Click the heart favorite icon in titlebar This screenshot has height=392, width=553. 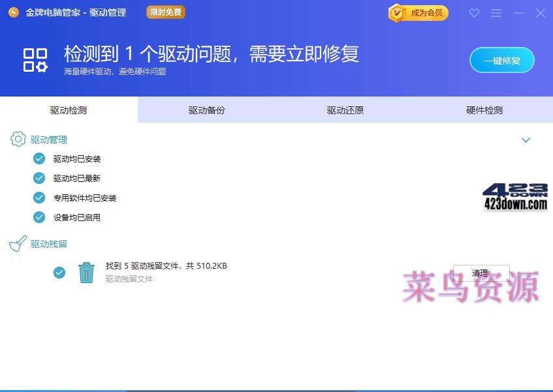474,13
